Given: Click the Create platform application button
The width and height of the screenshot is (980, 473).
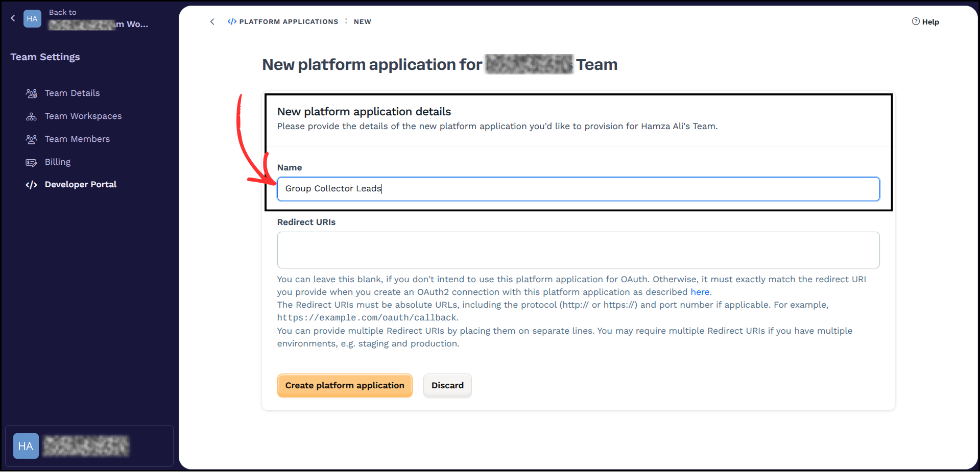Looking at the screenshot, I should (x=345, y=385).
